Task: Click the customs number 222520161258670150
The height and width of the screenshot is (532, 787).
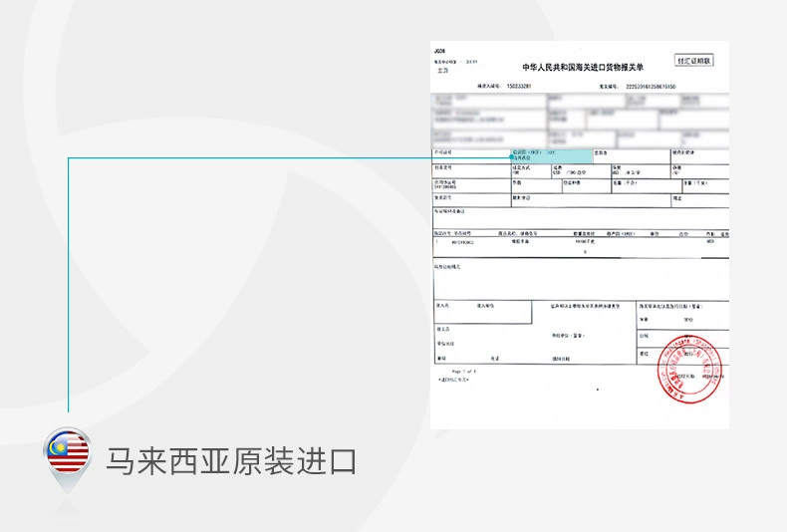Action: 650,87
